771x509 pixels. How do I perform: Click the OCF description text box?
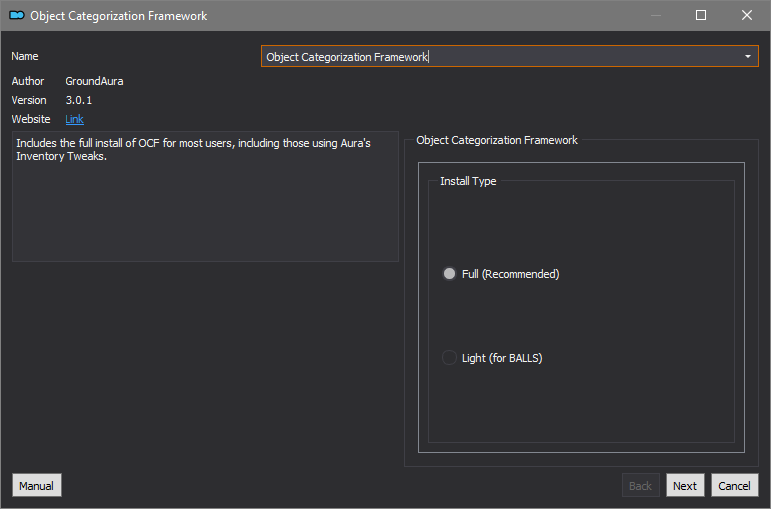(205, 196)
